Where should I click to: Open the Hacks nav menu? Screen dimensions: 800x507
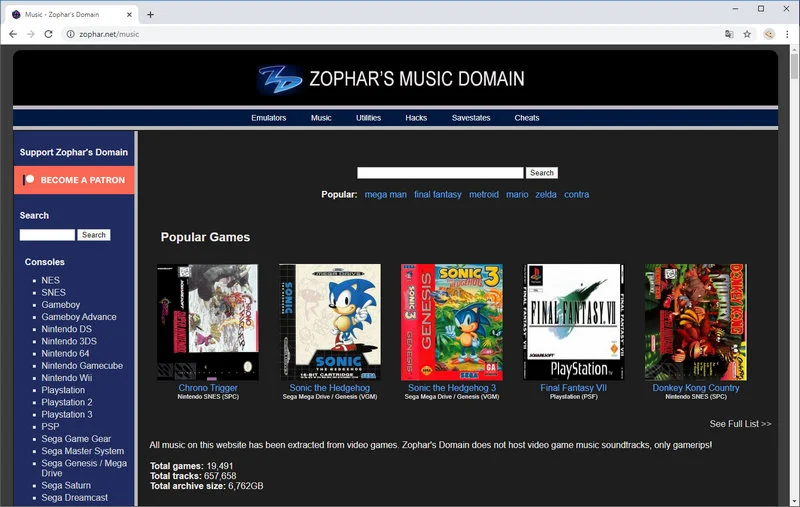[416, 118]
